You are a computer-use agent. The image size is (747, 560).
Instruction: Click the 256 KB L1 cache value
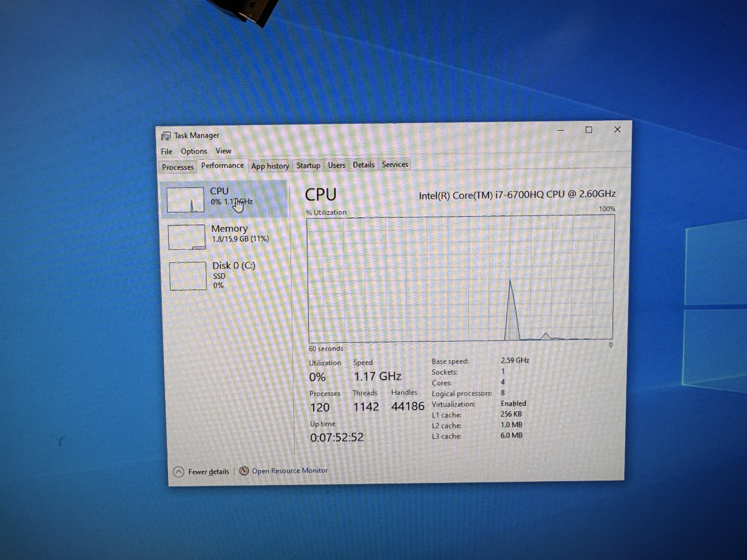[511, 414]
